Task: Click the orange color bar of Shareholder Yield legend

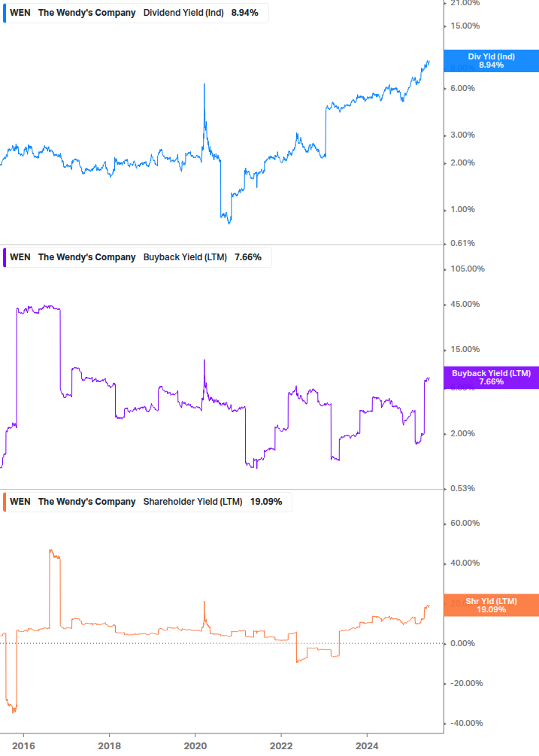Action: [5, 502]
